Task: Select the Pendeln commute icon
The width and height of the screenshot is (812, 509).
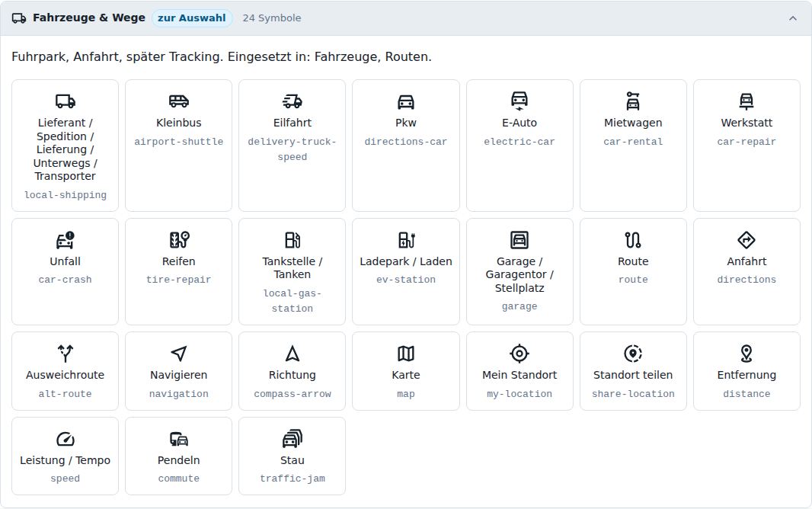Action: [179, 439]
